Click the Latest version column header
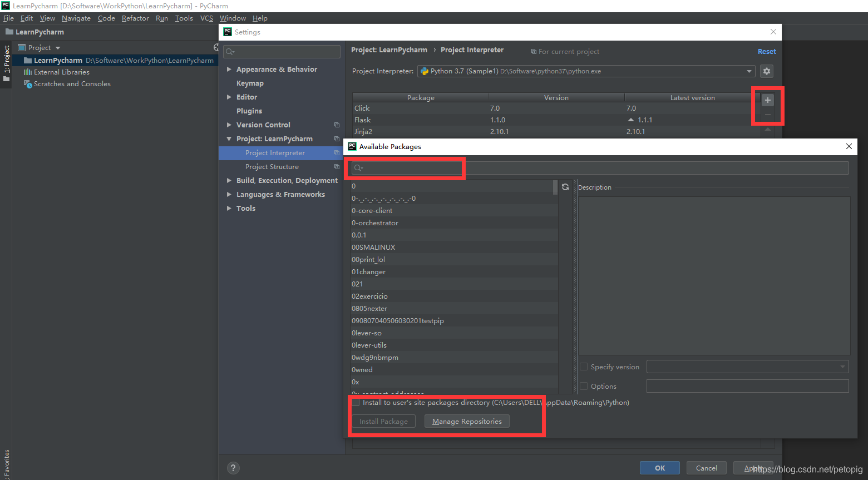Screen dimensions: 868x480 692,98
